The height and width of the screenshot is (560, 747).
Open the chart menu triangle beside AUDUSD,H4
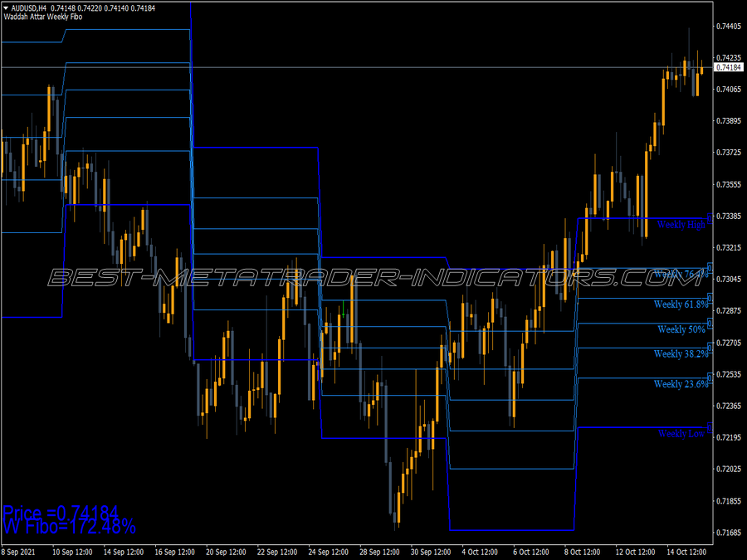tap(6, 8)
